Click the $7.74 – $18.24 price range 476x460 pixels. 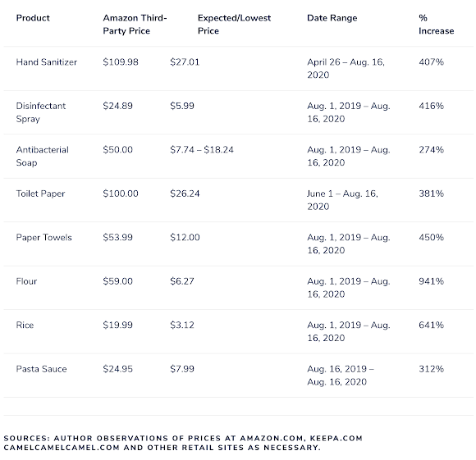click(x=202, y=149)
